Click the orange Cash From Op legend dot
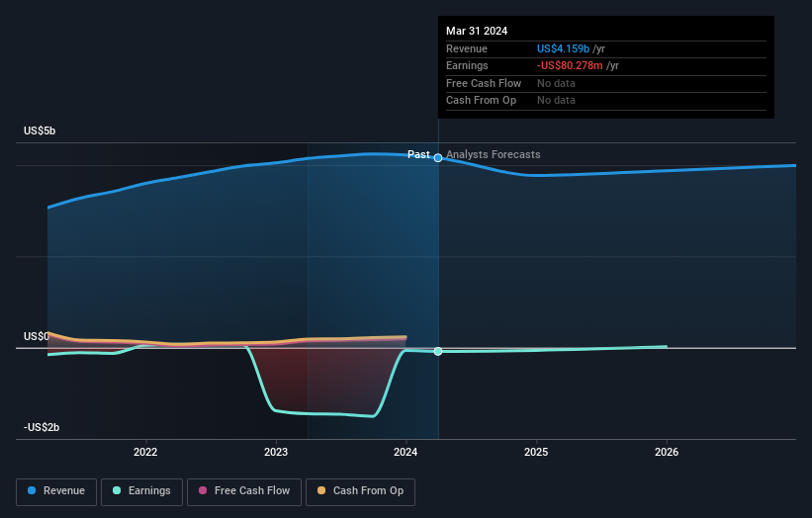Image resolution: width=812 pixels, height=518 pixels. pyautogui.click(x=321, y=490)
